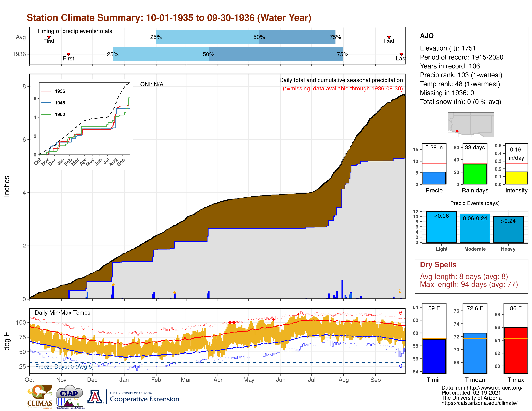Click the 'Precip Events (days)' heading
The image size is (532, 411).
[475, 203]
